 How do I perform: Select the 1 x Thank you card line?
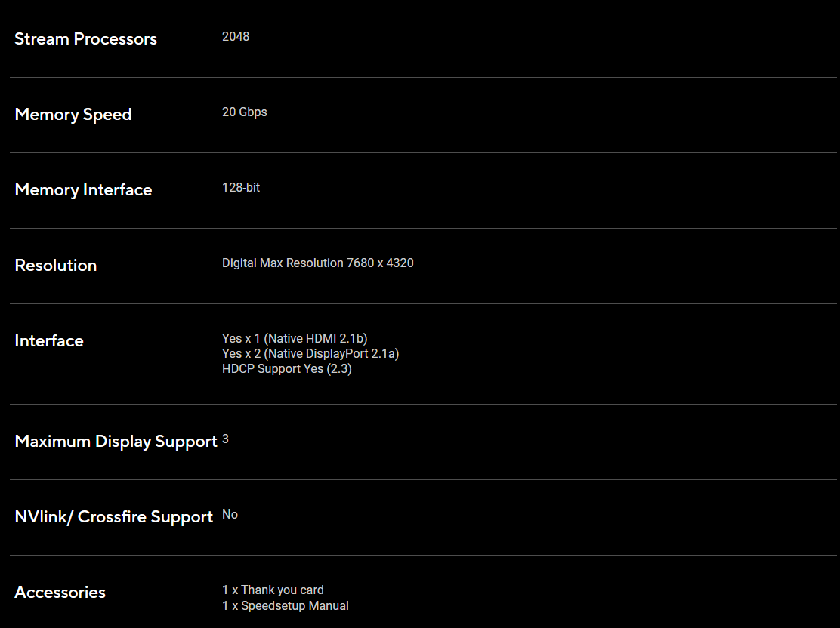point(273,590)
